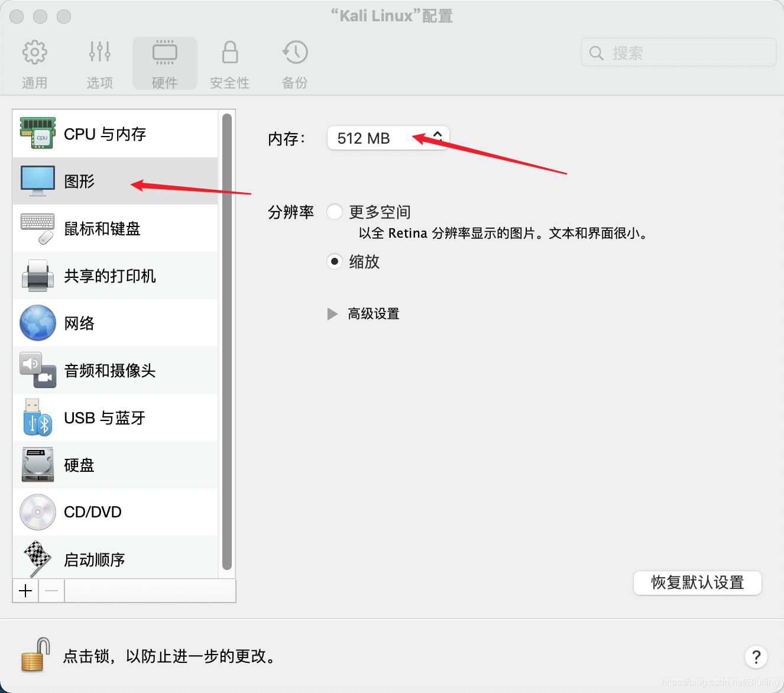Click the search magnifier icon
784x693 pixels.
[597, 53]
